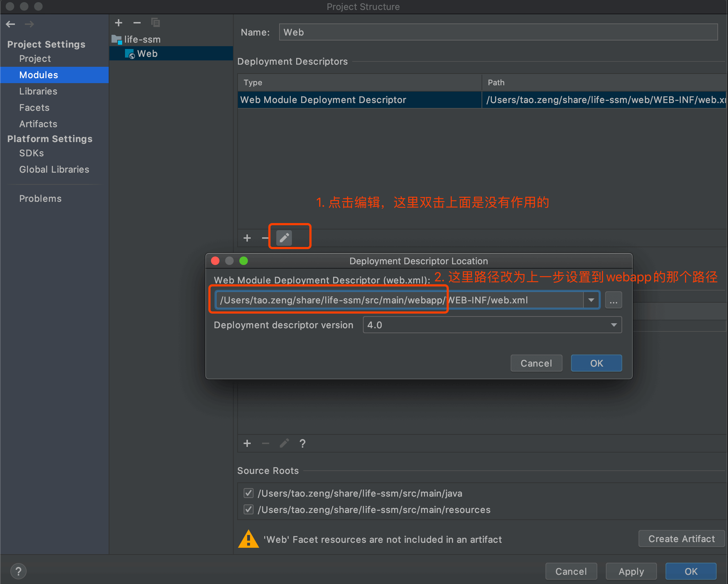Screen dimensions: 728x584
Task: Click the add module plus icon above life-ssm
Action: tap(119, 23)
